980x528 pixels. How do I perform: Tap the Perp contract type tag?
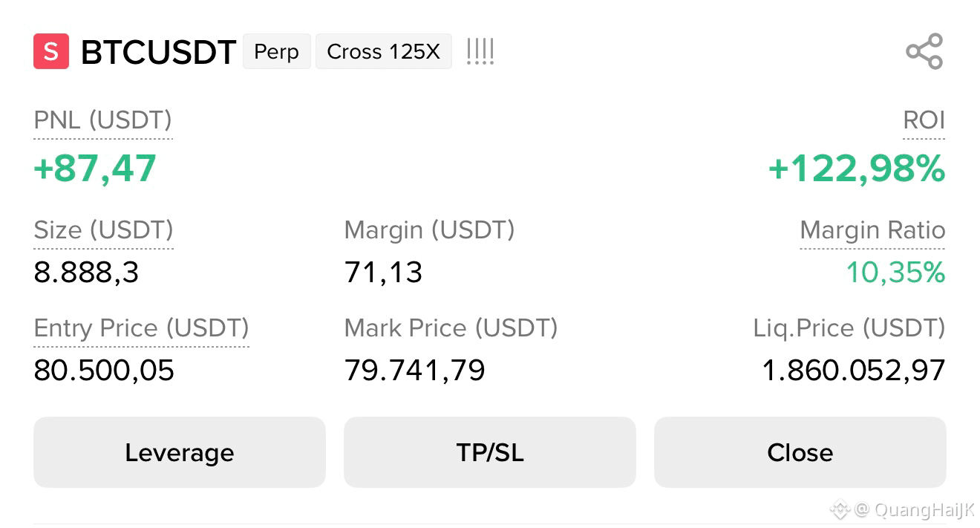(277, 52)
